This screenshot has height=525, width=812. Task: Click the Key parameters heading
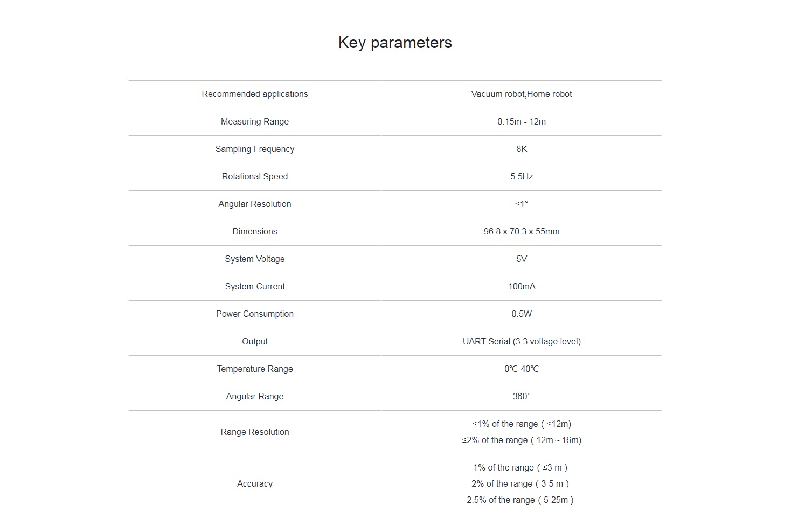point(395,43)
